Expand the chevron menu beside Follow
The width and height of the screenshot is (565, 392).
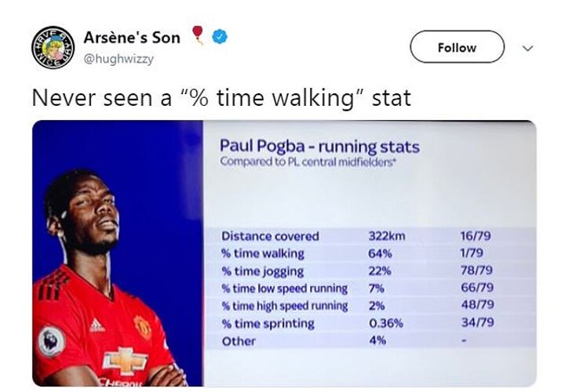528,48
